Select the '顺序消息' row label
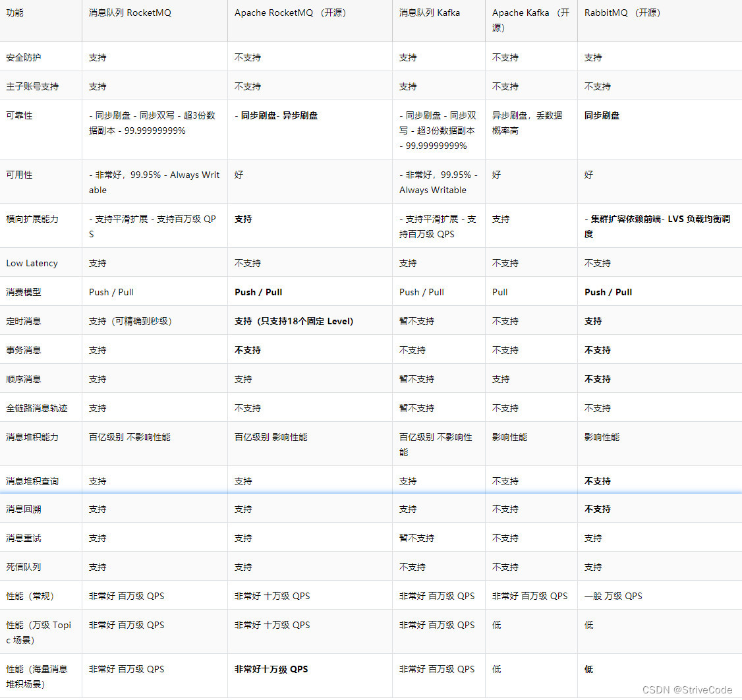The height and width of the screenshot is (700, 742). tap(24, 379)
